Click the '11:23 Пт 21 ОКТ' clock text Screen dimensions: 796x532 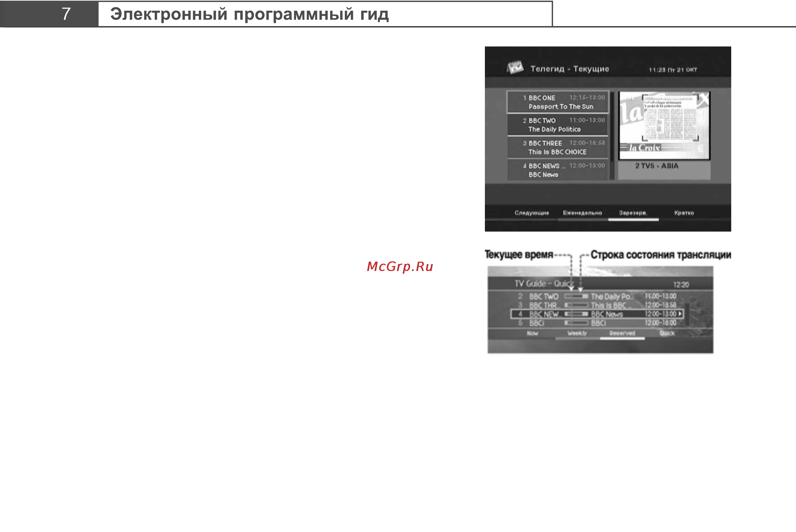coord(673,70)
